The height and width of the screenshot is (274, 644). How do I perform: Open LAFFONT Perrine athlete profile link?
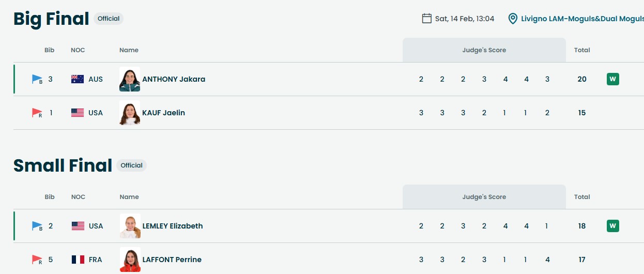click(172, 260)
